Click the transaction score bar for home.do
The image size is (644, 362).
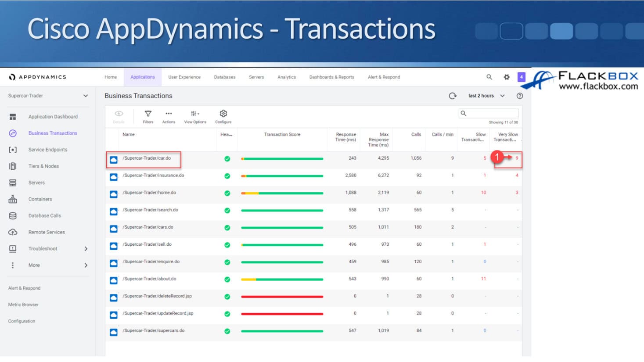click(x=282, y=193)
